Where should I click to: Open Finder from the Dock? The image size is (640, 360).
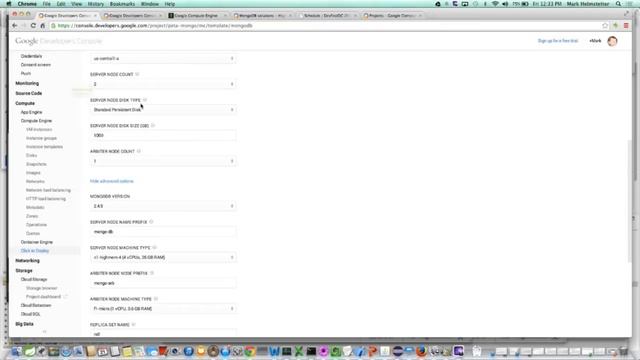pyautogui.click(x=17, y=351)
